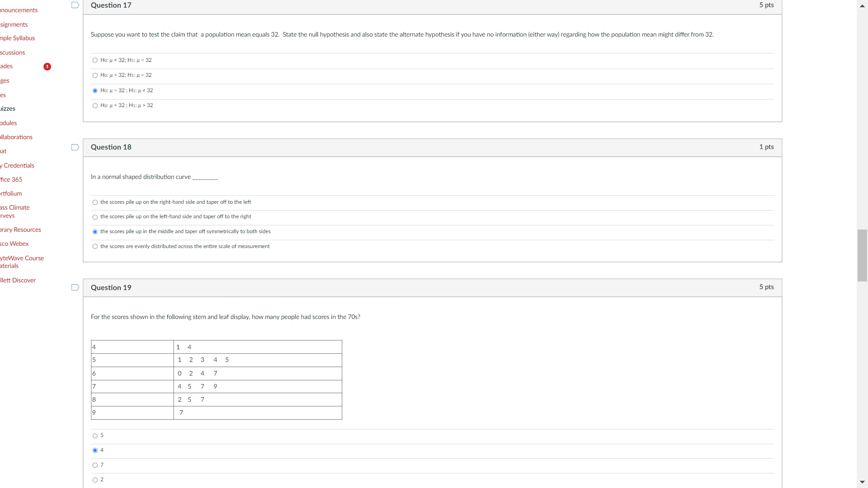Select H0: μ ≠ 32; H1: μ = 32 option
This screenshot has width=868, height=488.
point(95,60)
